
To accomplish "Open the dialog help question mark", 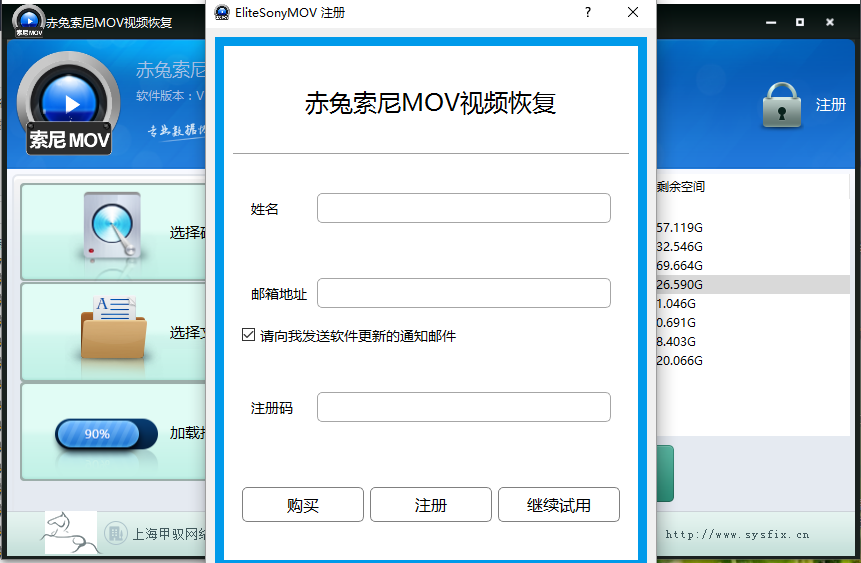I will click(588, 12).
